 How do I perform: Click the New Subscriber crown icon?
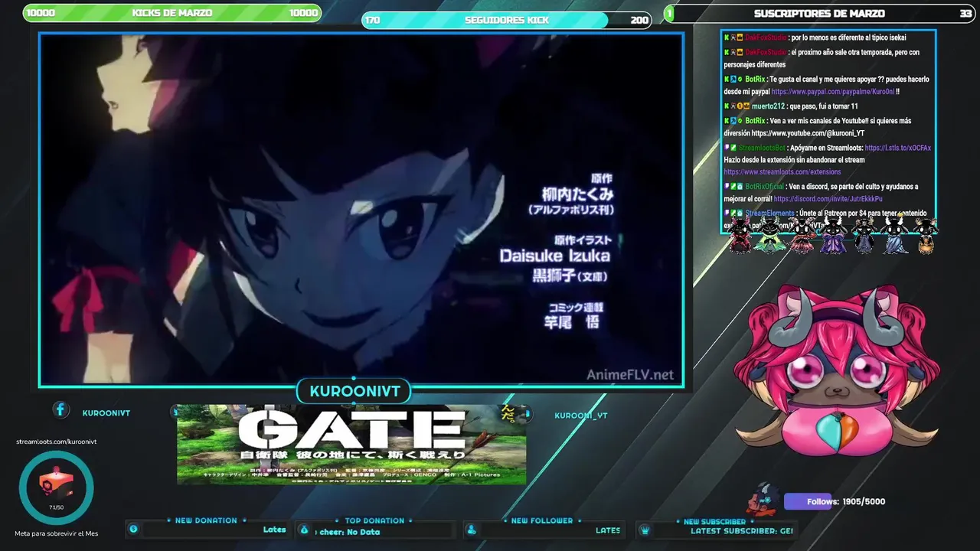point(645,530)
